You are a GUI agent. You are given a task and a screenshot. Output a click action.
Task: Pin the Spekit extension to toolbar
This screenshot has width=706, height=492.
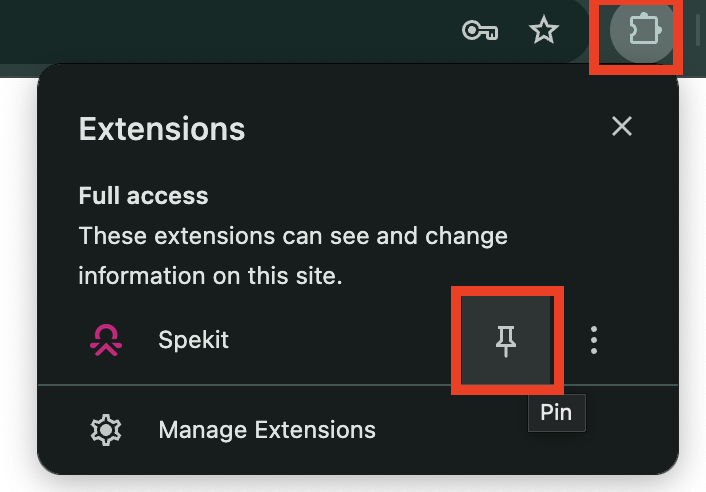(506, 340)
